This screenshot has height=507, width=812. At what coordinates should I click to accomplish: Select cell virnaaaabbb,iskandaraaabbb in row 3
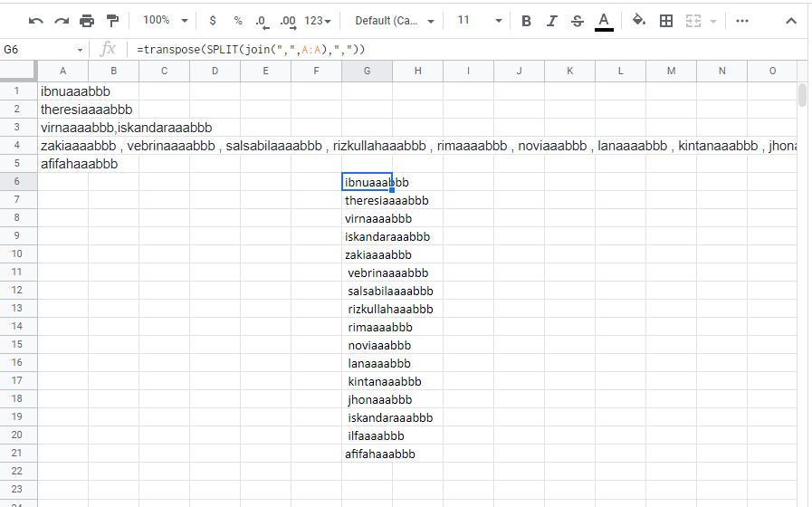62,128
